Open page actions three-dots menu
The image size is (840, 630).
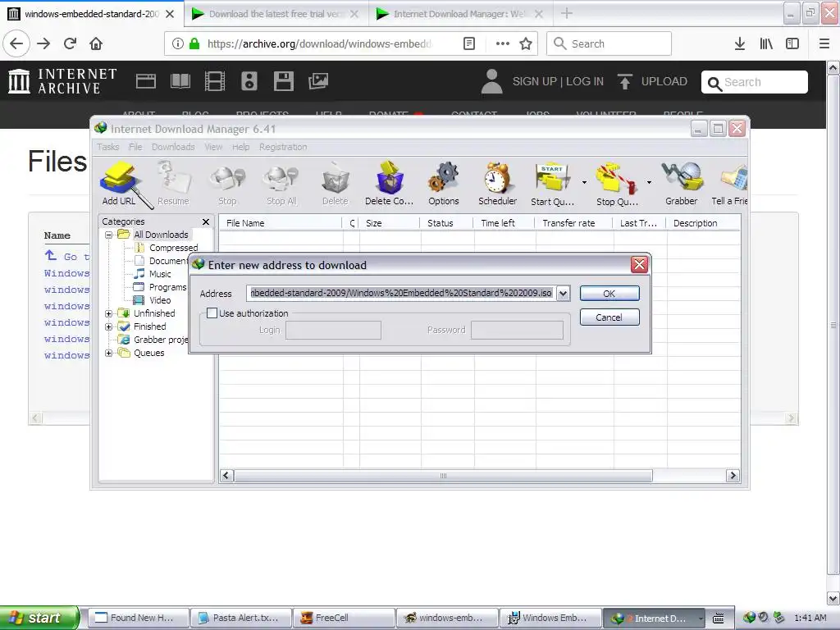tap(503, 44)
